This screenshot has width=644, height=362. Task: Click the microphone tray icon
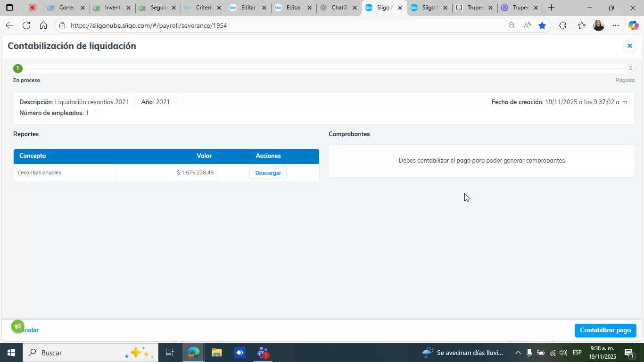(x=529, y=353)
